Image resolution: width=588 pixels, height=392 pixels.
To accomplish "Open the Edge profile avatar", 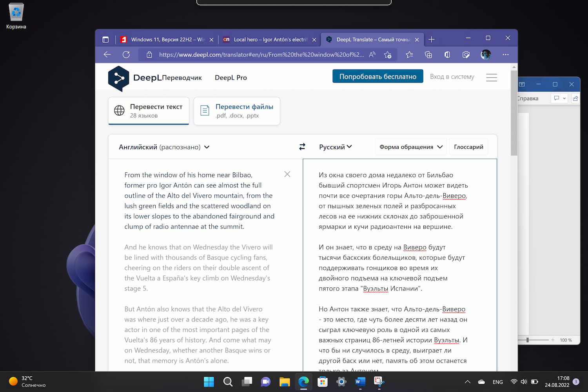I will [486, 54].
